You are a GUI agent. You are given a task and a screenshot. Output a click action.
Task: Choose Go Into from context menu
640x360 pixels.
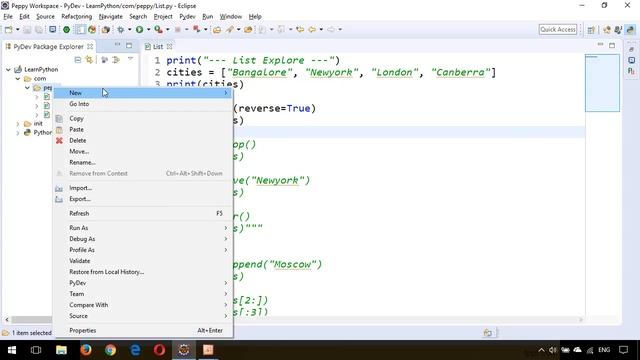click(x=143, y=104)
